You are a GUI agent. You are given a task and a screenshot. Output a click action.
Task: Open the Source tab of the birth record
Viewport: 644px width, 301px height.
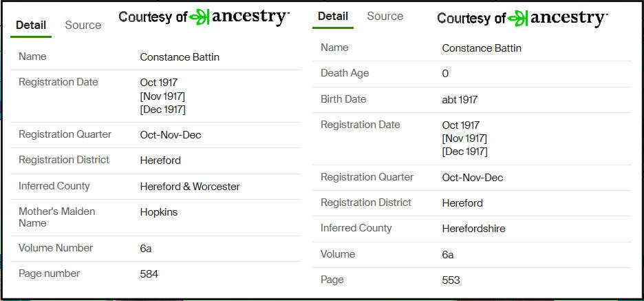(83, 25)
